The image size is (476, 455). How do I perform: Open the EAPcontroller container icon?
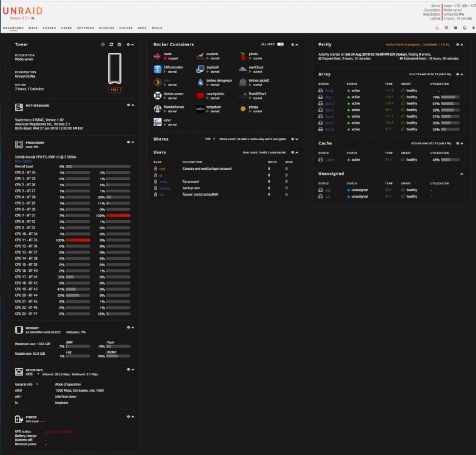click(x=157, y=69)
